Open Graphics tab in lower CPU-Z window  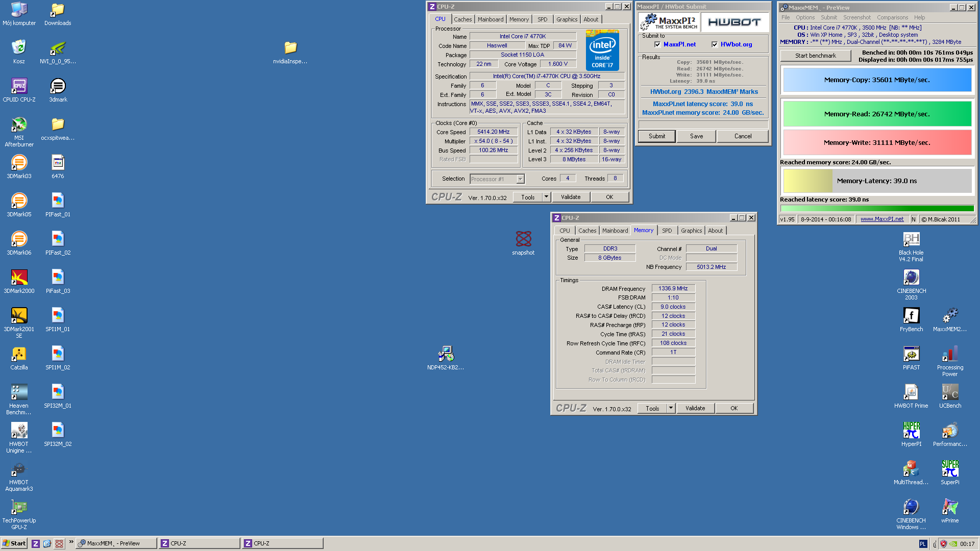(x=691, y=231)
